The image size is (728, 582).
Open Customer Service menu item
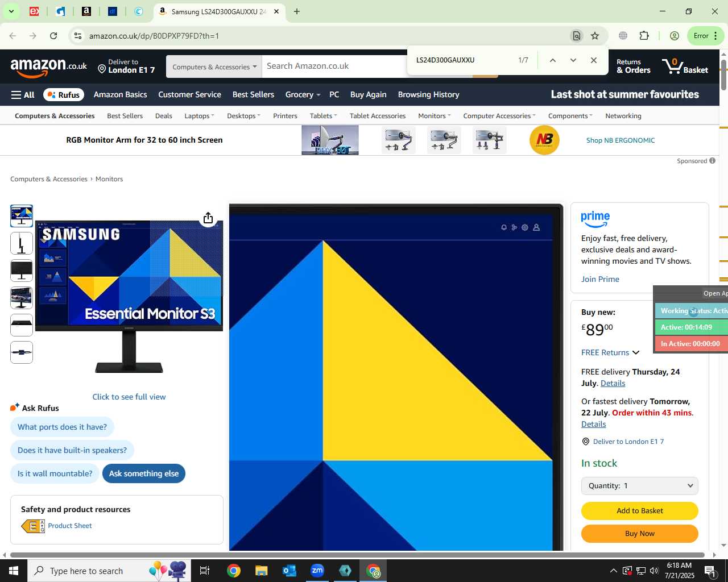click(189, 95)
